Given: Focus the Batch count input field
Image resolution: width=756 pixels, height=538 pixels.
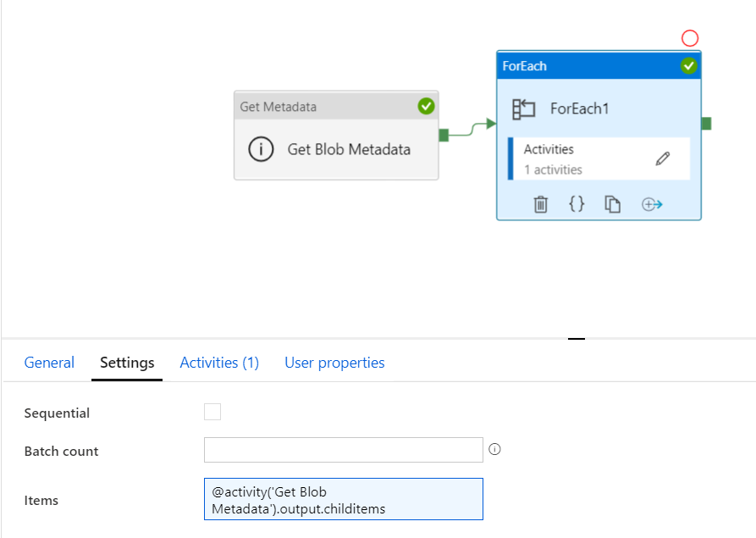Looking at the screenshot, I should click(343, 450).
